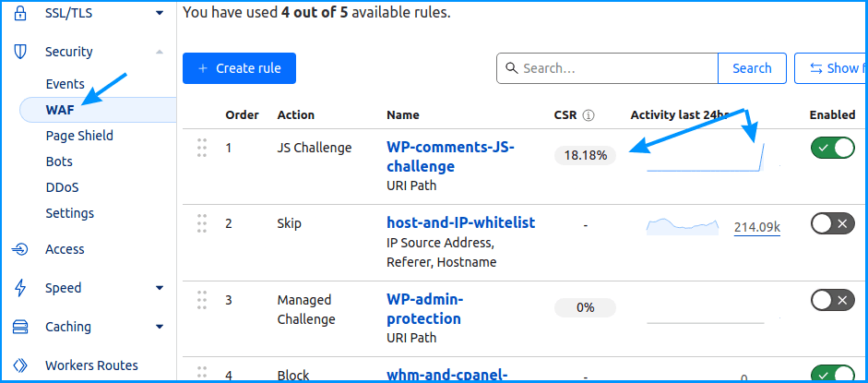Image resolution: width=868 pixels, height=383 pixels.
Task: Click the Create rule button
Action: (x=239, y=68)
